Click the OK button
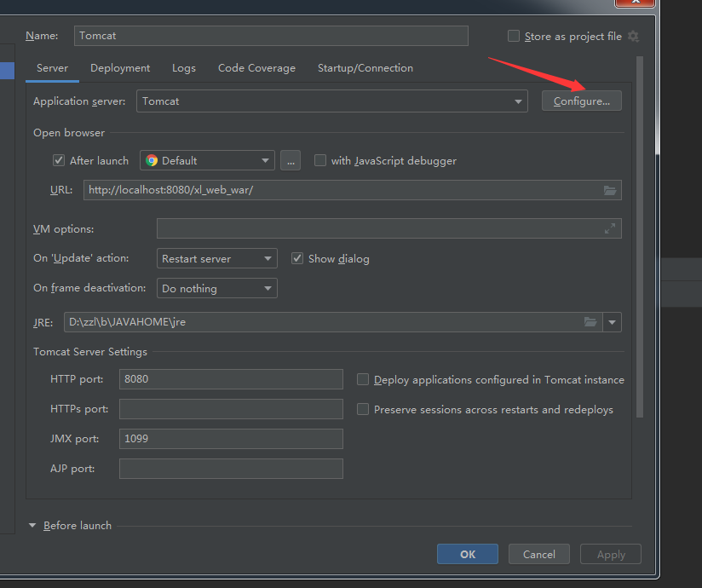702x588 pixels. [x=468, y=554]
